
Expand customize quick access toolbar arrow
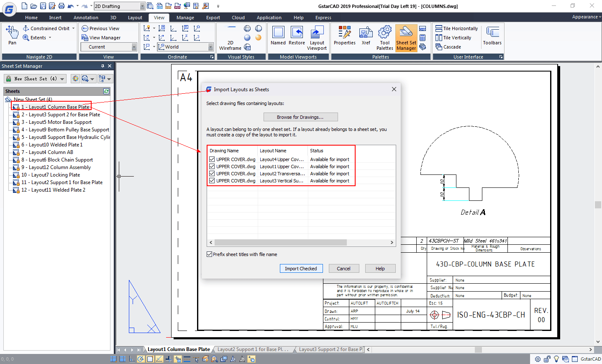[x=218, y=6]
